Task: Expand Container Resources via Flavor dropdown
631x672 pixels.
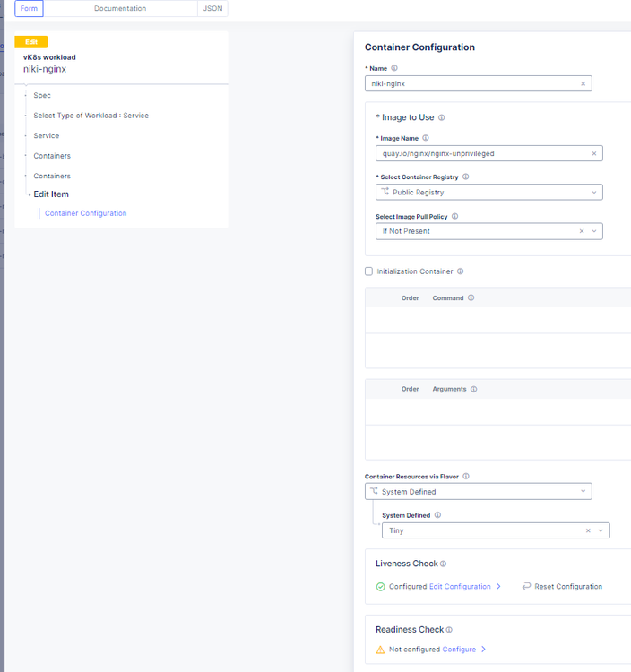Action: point(478,491)
